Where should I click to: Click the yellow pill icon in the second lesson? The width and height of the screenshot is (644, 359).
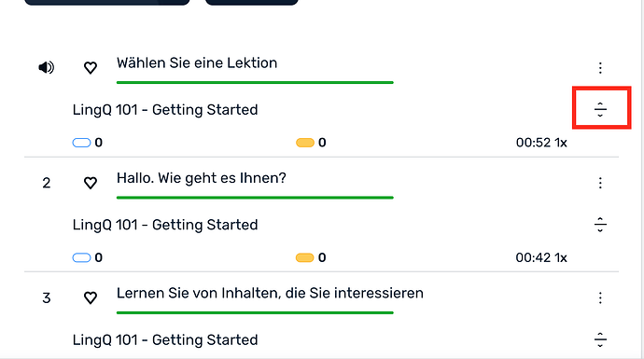(x=305, y=257)
